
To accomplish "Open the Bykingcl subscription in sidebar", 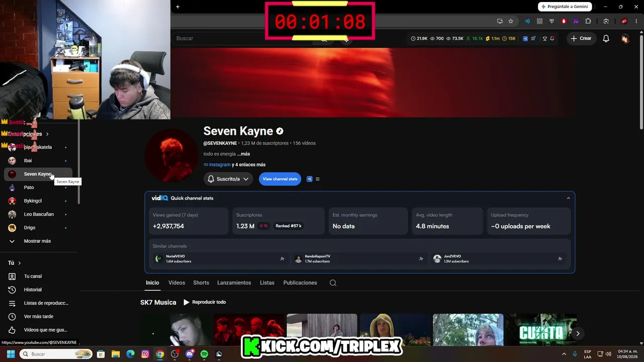I will (38, 201).
